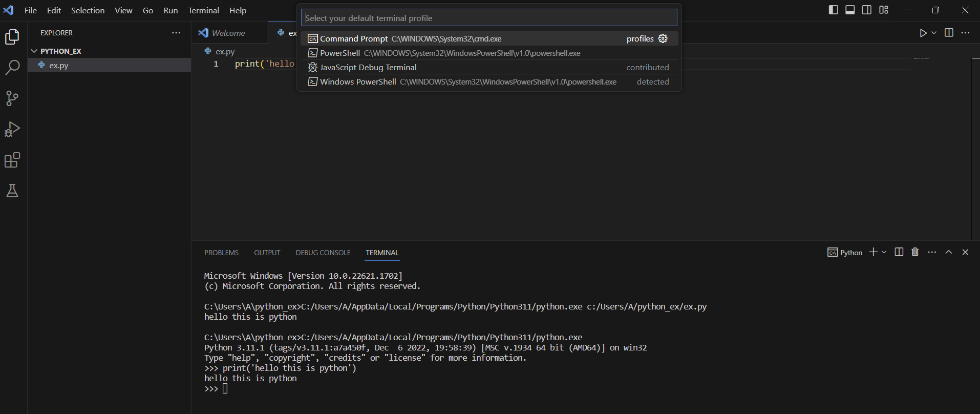Image resolution: width=980 pixels, height=414 pixels.
Task: Click the terminal prompt cursor line
Action: [216, 389]
